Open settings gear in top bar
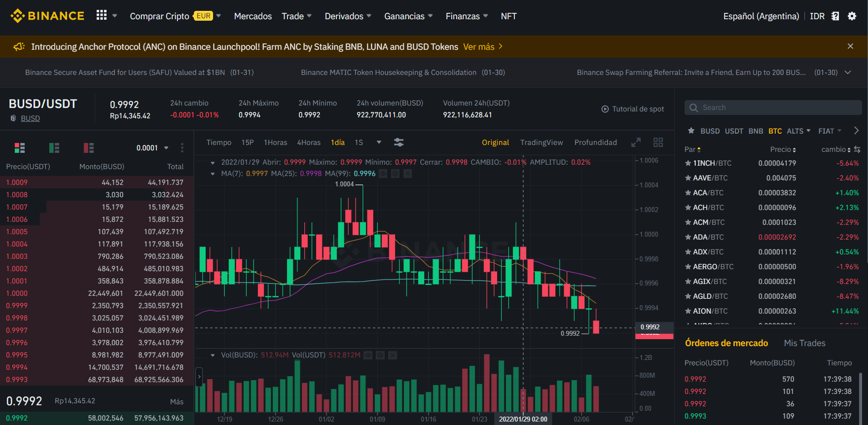 pyautogui.click(x=852, y=16)
